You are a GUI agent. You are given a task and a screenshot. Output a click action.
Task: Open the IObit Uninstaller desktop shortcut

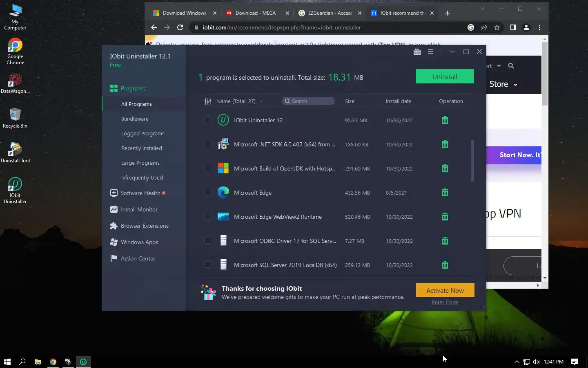(15, 191)
